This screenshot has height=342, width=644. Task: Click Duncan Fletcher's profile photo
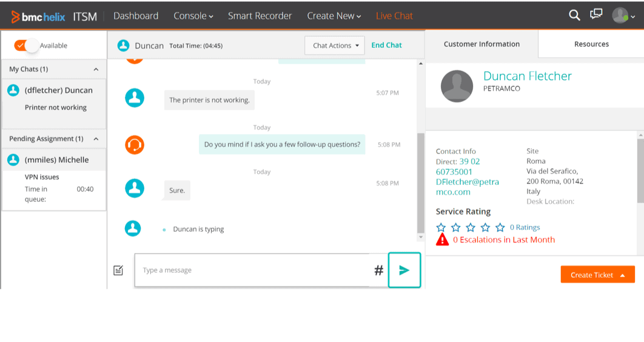pos(457,86)
